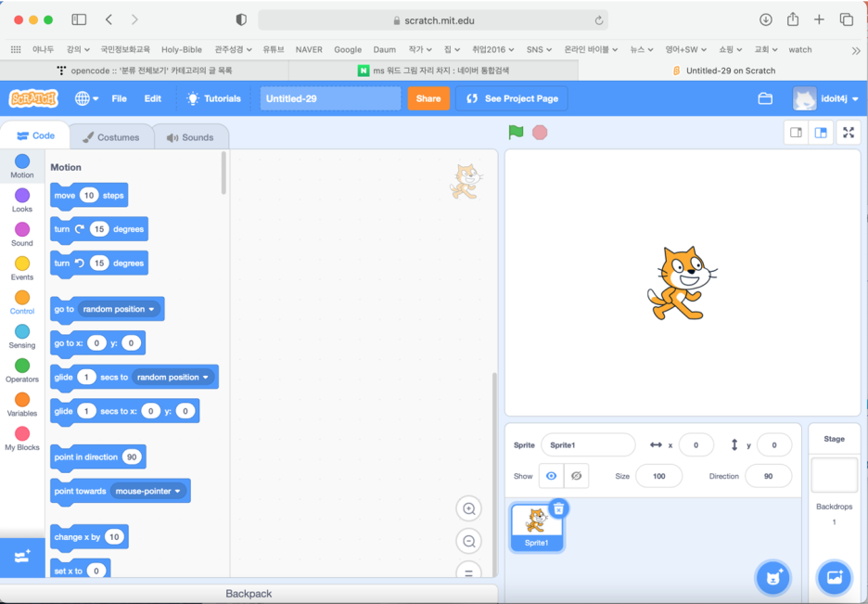Viewport: 868px width, 604px height.
Task: Switch to the opencode browser tab
Action: 145,71
